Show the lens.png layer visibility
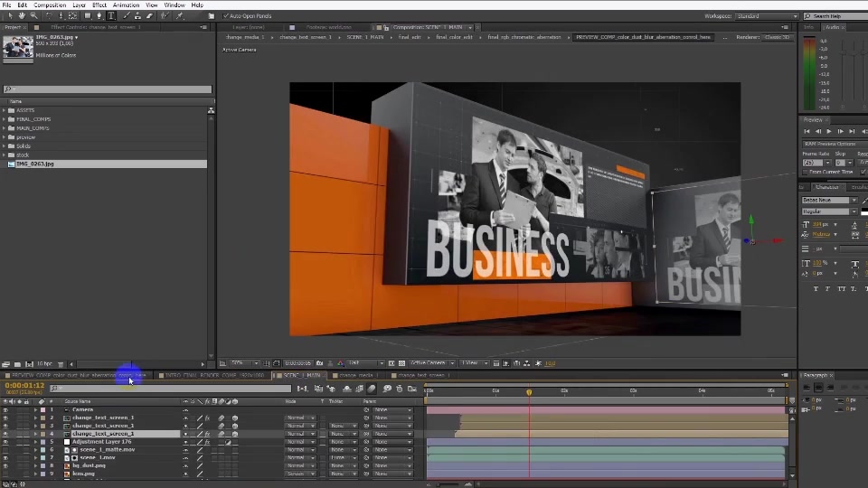 coord(5,474)
